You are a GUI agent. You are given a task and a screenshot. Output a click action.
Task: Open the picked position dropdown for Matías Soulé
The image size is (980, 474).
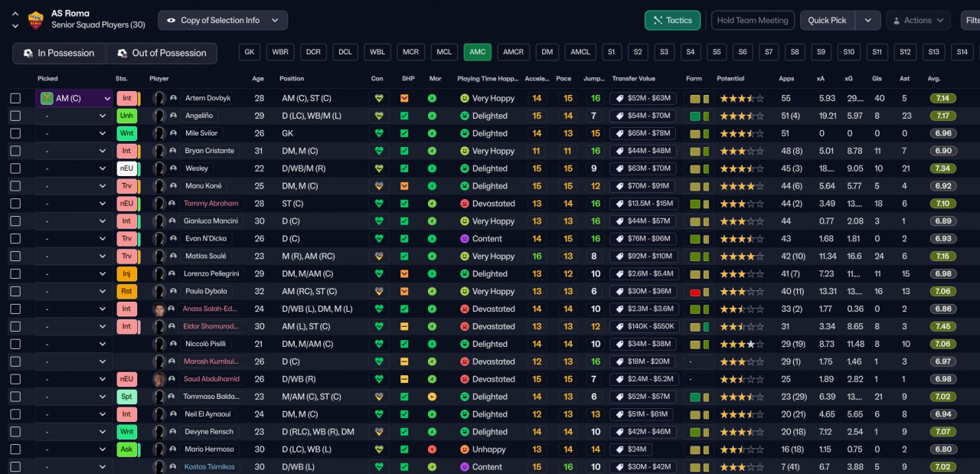tap(74, 257)
